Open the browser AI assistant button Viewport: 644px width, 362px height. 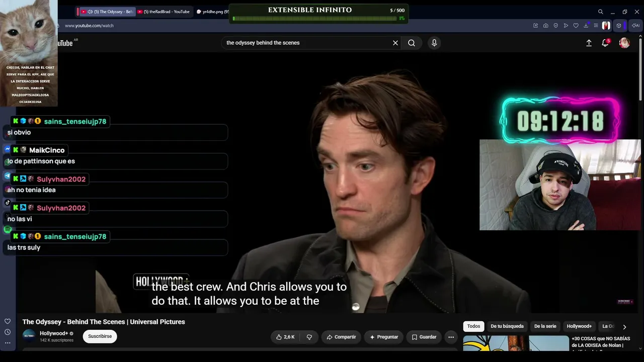coord(635,26)
